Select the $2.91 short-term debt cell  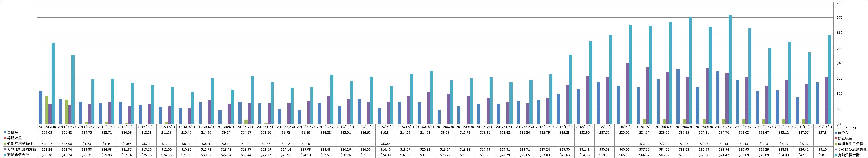coord(246,144)
